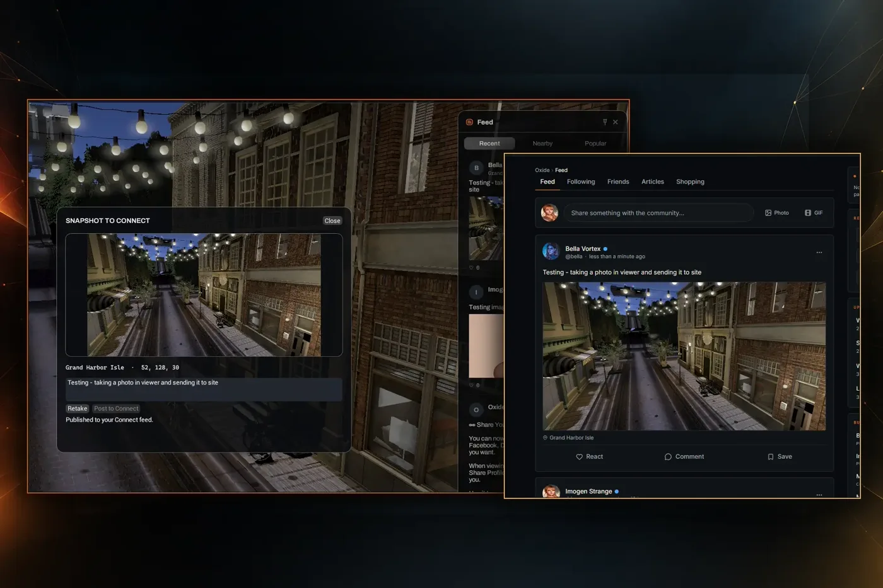
Task: Open the Following tab
Action: (581, 182)
